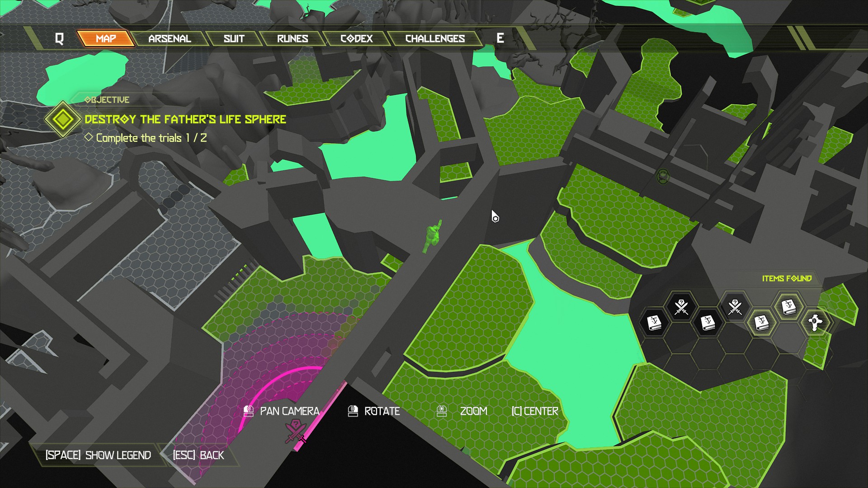
Task: Click the Center camera control
Action: tap(535, 411)
